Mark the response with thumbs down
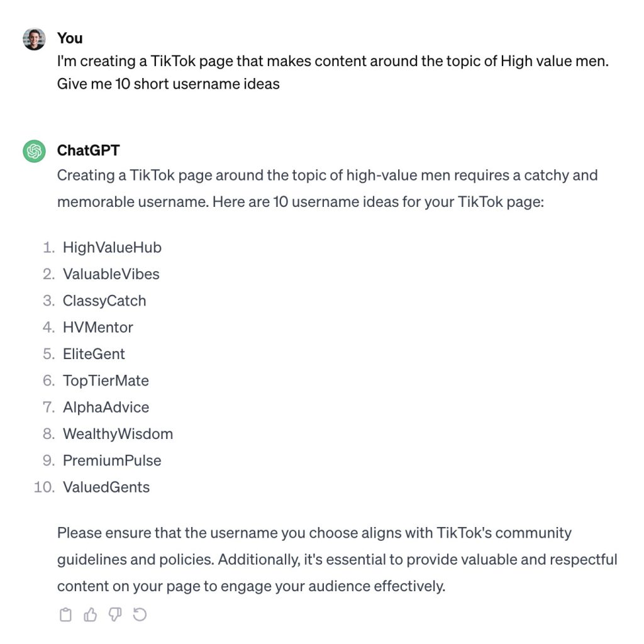 (115, 615)
